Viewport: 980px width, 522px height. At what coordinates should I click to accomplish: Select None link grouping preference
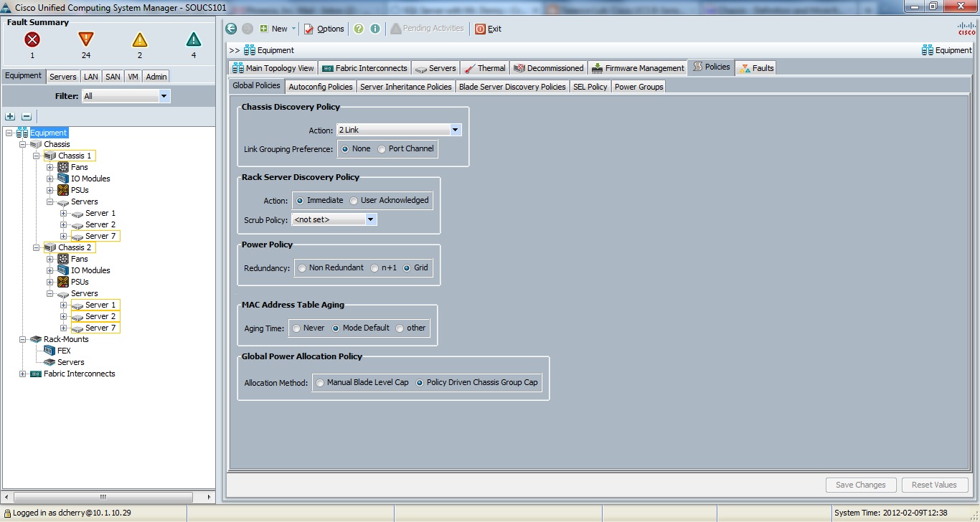[x=346, y=149]
